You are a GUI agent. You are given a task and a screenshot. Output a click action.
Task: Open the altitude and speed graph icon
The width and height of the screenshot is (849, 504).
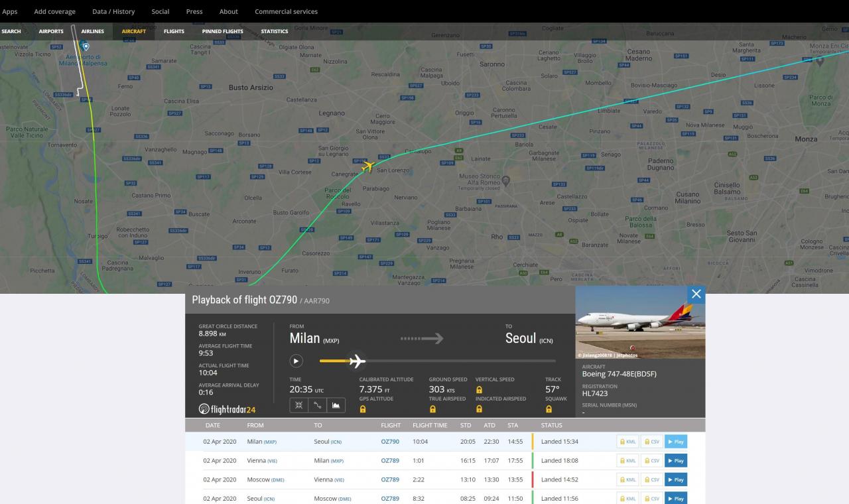[336, 404]
